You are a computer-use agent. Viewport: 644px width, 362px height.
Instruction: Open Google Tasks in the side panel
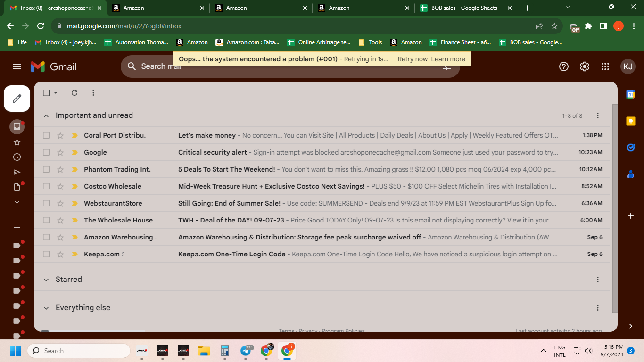630,148
